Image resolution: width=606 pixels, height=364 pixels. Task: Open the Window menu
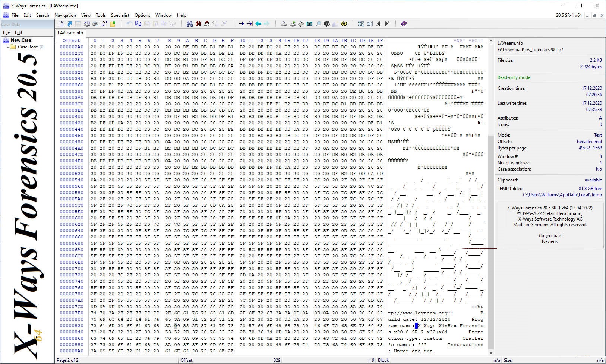pyautogui.click(x=164, y=15)
